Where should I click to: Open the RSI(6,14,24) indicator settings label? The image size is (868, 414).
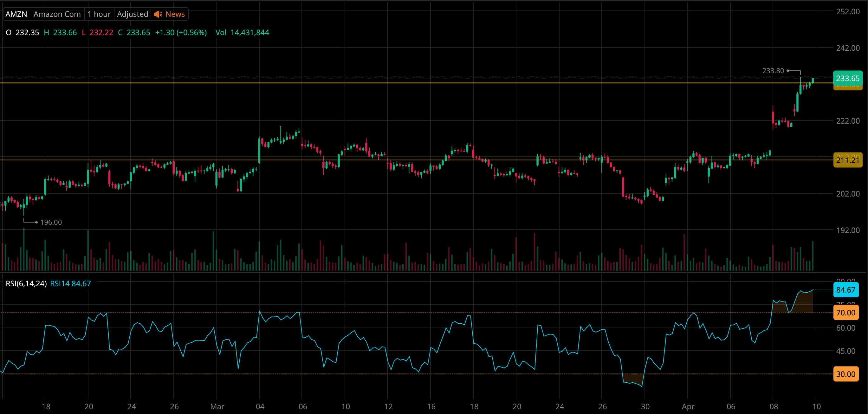[x=26, y=284]
